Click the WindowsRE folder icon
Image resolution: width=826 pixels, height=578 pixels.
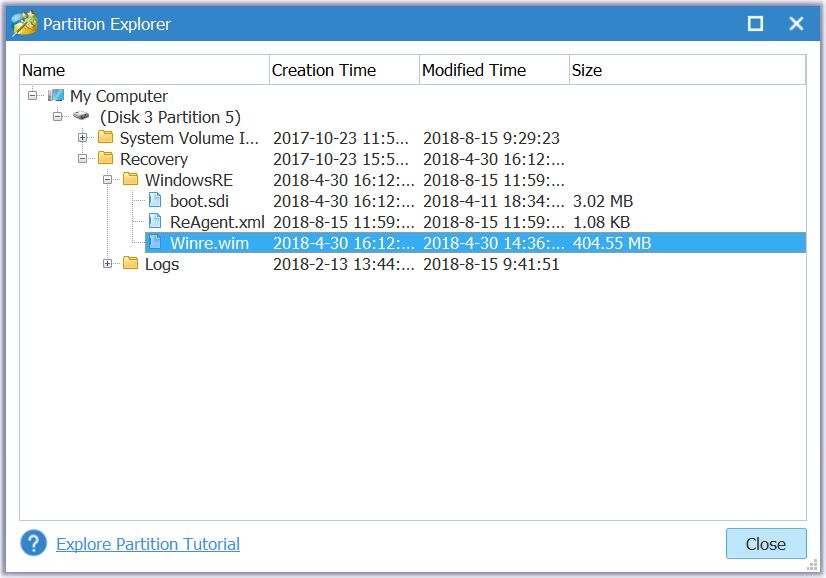[x=130, y=179]
